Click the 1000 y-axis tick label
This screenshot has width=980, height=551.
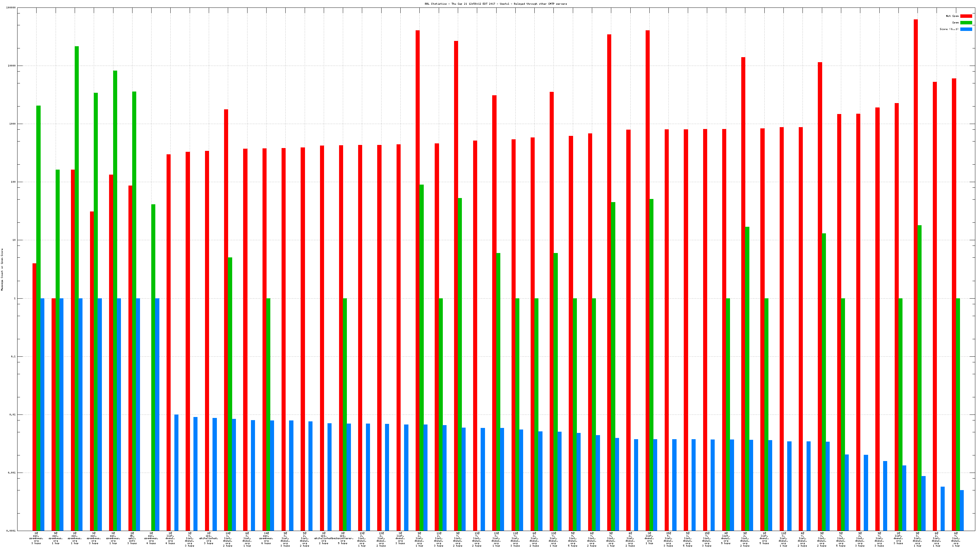pos(12,124)
